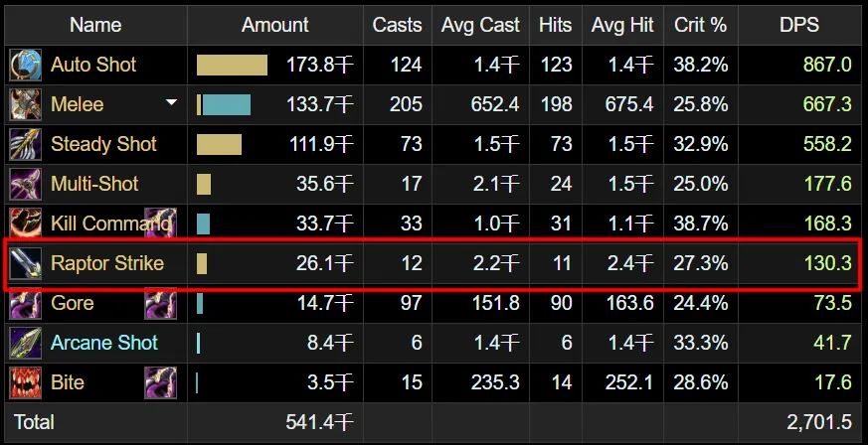The width and height of the screenshot is (868, 445).
Task: Select the total DPS value 2,701.5
Action: point(819,422)
